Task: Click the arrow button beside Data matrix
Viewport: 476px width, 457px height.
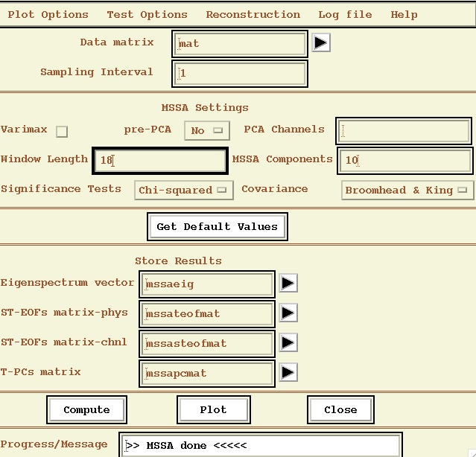Action: (x=320, y=43)
